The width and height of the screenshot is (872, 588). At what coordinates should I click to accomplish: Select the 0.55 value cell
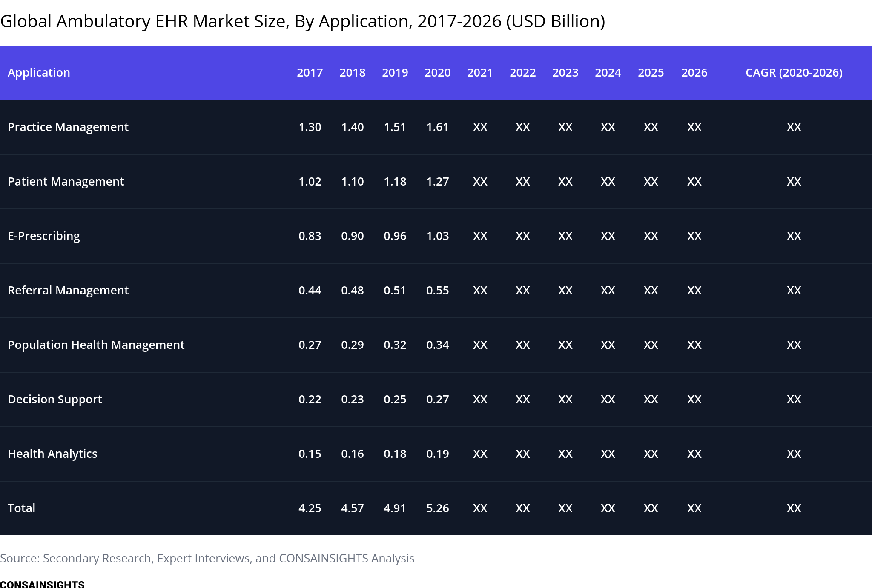pyautogui.click(x=438, y=291)
